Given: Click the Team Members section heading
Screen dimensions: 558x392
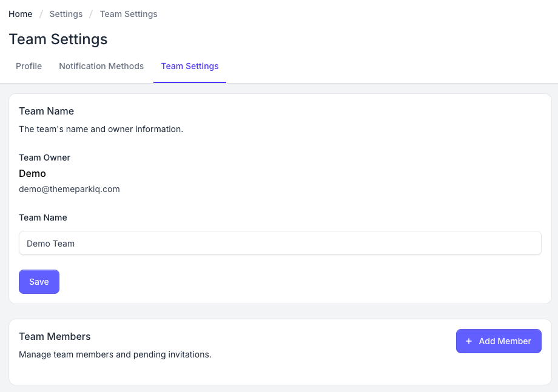Looking at the screenshot, I should click(x=55, y=336).
